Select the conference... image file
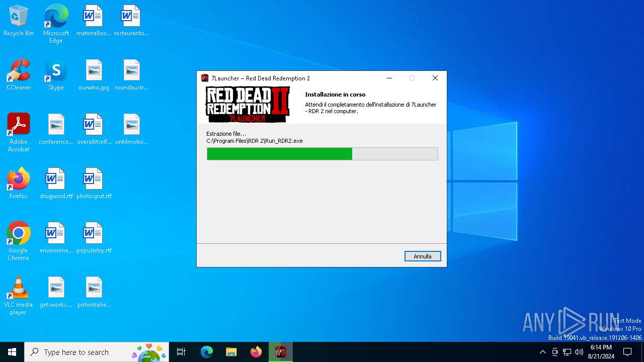 pyautogui.click(x=56, y=130)
